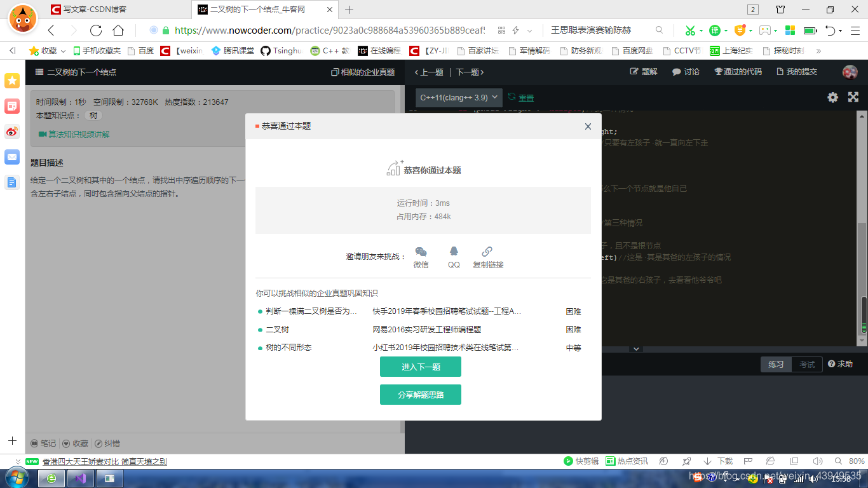Open 算法知识视频讲解 video link
This screenshot has height=488, width=868.
(74, 134)
